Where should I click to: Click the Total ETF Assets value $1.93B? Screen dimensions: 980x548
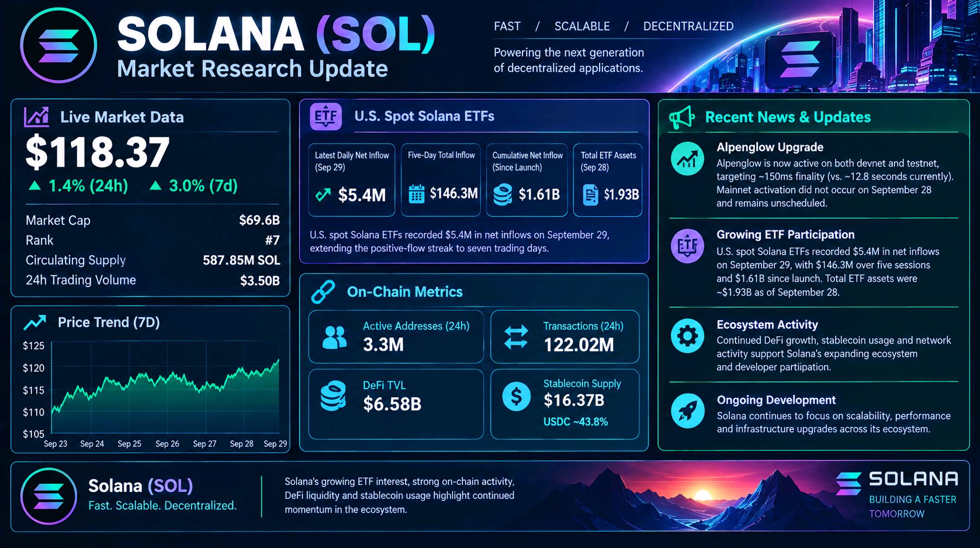(x=621, y=195)
